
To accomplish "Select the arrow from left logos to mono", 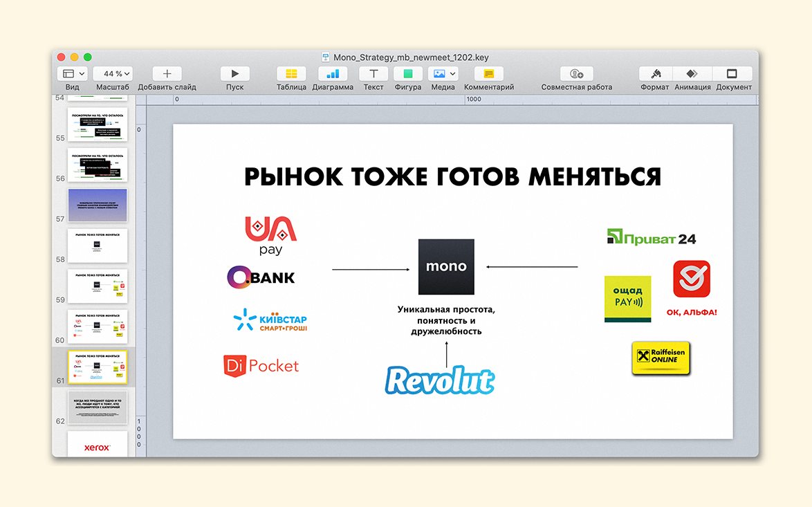I will pyautogui.click(x=371, y=269).
